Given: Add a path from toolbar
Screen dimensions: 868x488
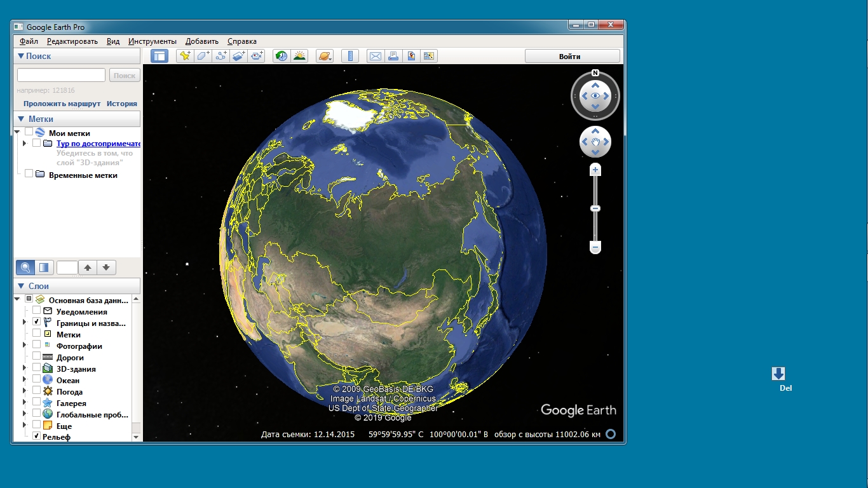Looking at the screenshot, I should [220, 56].
